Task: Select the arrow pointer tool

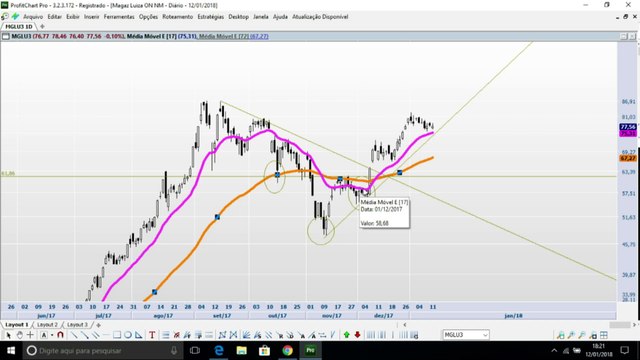Action: [9, 335]
